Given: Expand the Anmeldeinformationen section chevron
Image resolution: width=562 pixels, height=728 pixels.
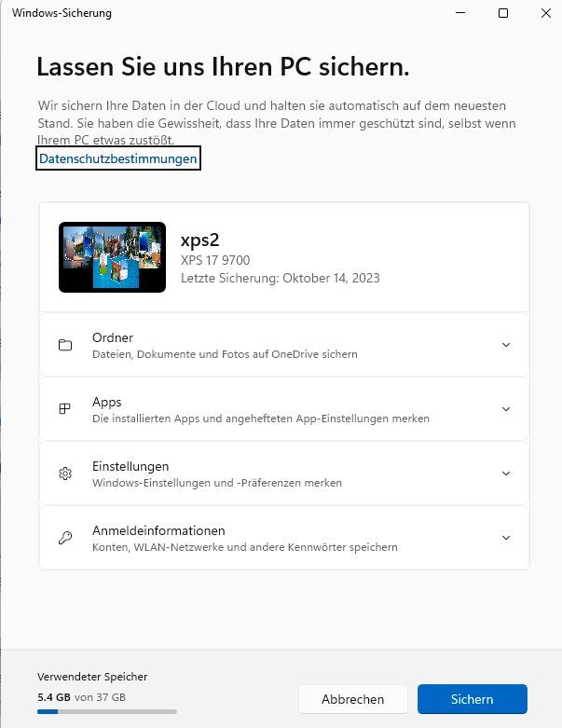Looking at the screenshot, I should 506,538.
